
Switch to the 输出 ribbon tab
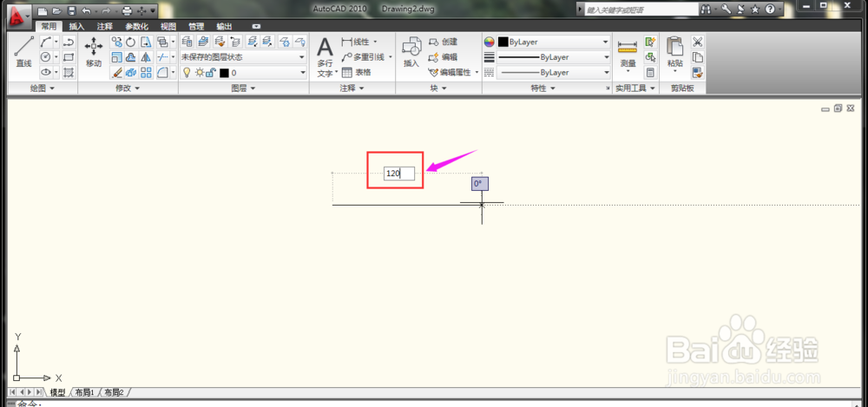224,26
